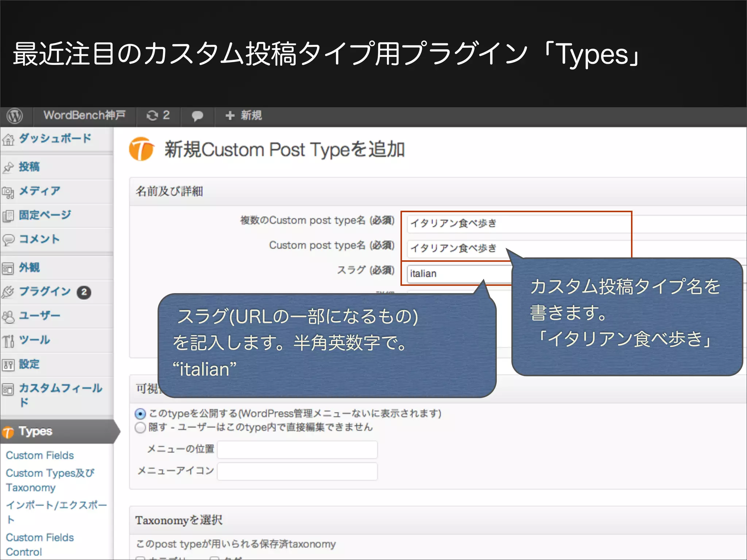Open the プラグイン menu item
747x560 pixels.
click(45, 291)
